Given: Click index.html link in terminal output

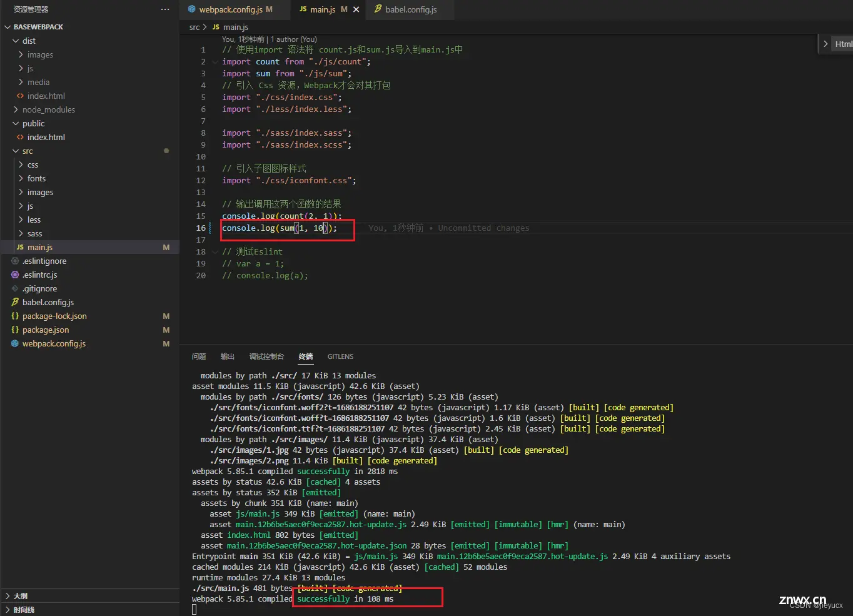Looking at the screenshot, I should click(249, 535).
